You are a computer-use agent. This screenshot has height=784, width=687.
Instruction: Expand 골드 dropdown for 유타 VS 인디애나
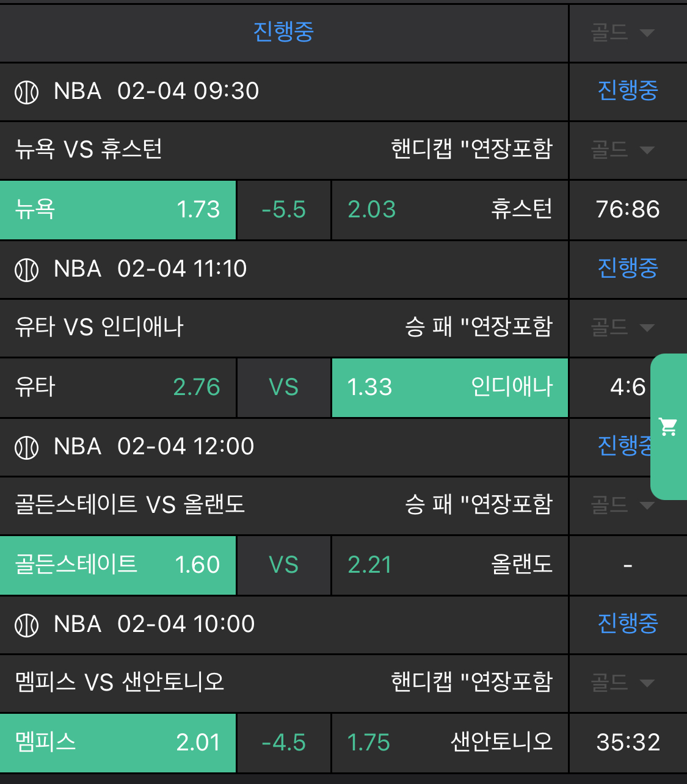(x=622, y=327)
